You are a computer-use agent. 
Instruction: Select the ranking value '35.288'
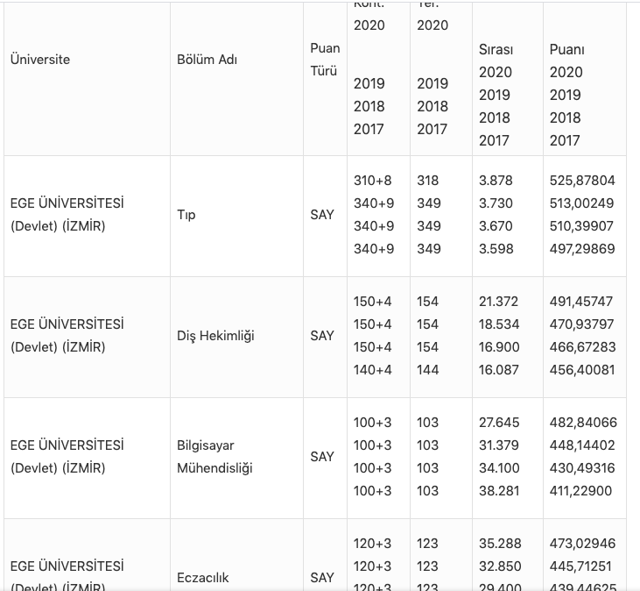click(500, 544)
